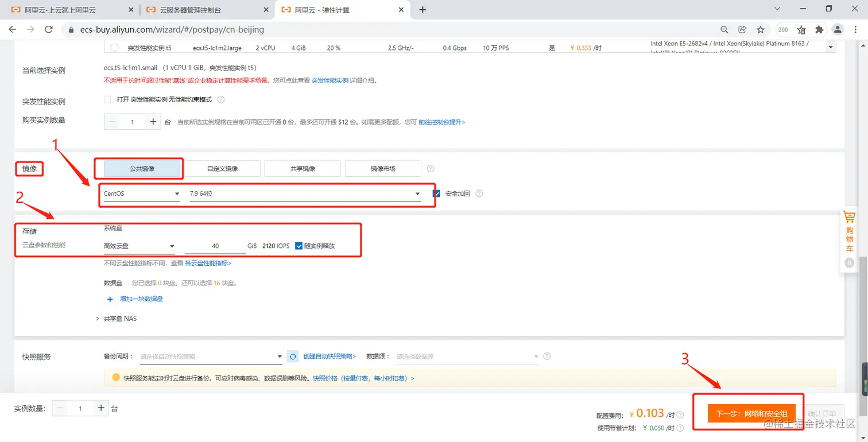Click the browser address bar URL
Viewport: 868px width, 442px height.
pyautogui.click(x=171, y=29)
